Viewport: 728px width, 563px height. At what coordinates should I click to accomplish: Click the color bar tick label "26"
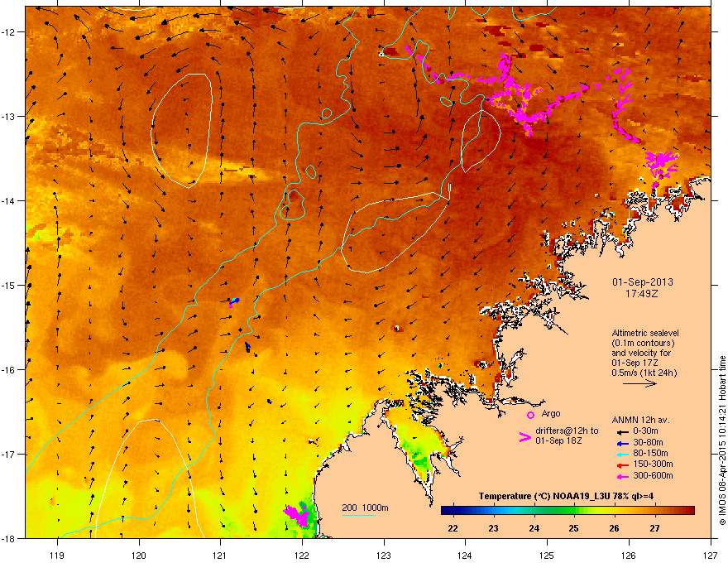point(614,528)
